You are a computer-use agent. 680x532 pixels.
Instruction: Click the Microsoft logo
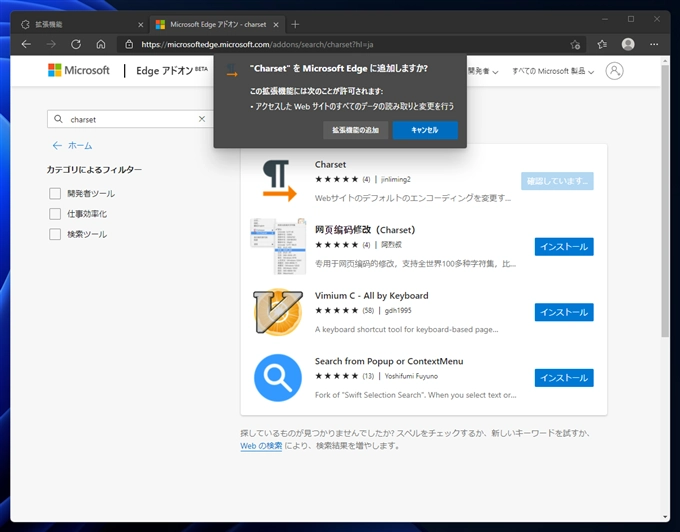[x=79, y=70]
